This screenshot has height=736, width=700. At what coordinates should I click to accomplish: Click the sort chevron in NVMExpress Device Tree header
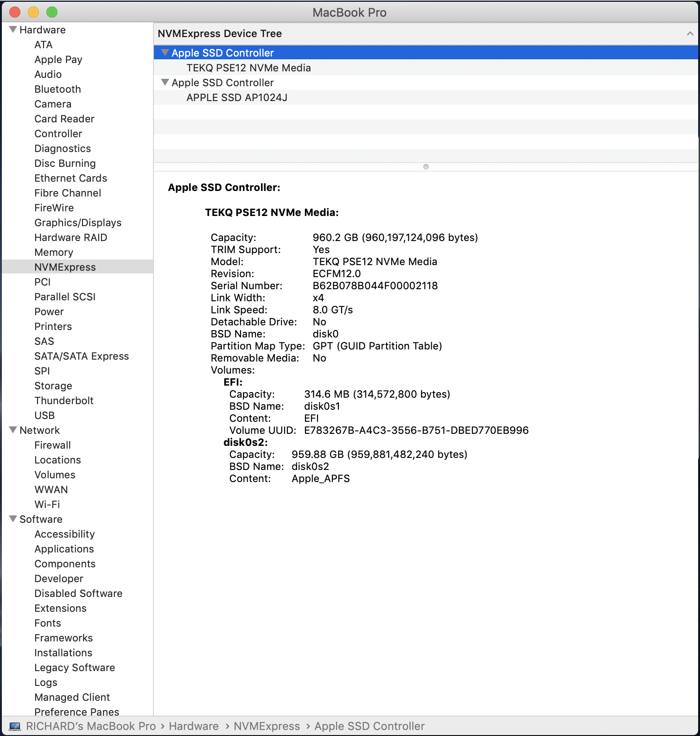690,33
